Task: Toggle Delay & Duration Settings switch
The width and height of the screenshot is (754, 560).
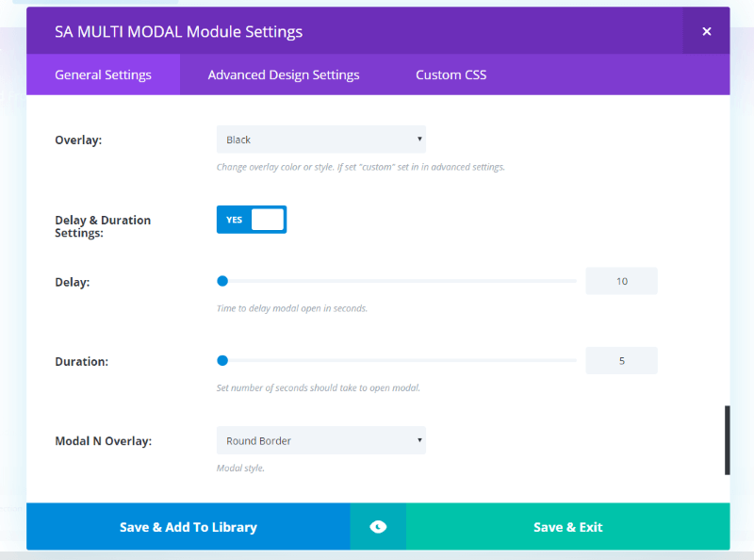Action: pos(252,220)
